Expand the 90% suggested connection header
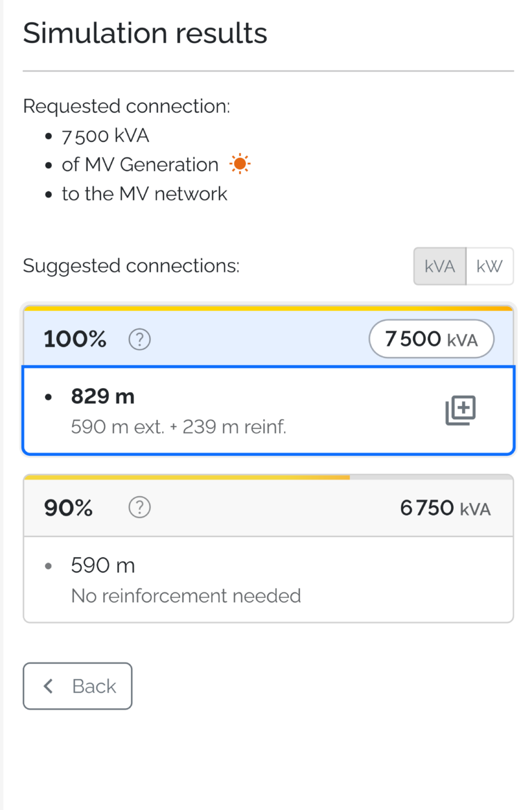This screenshot has height=810, width=532. [268, 508]
